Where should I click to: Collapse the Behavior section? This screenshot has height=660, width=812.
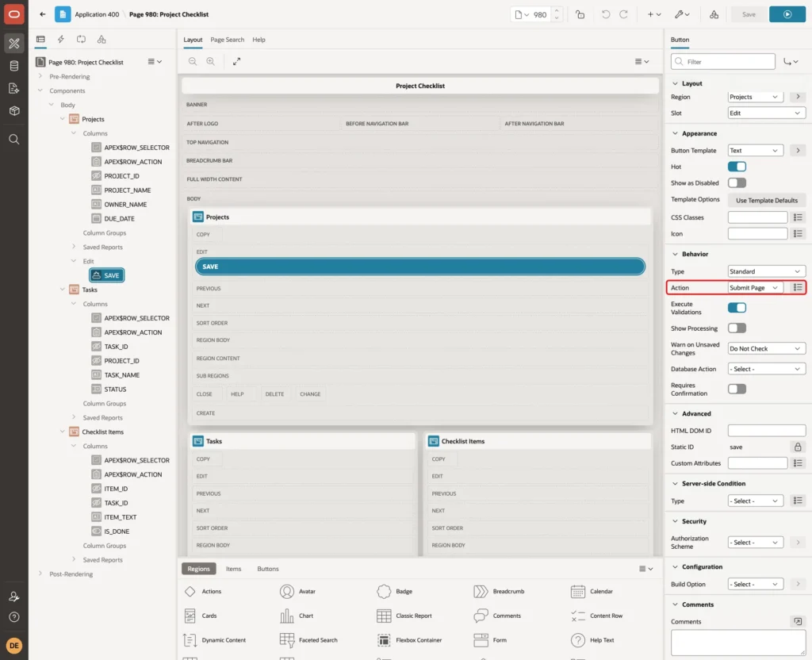675,255
